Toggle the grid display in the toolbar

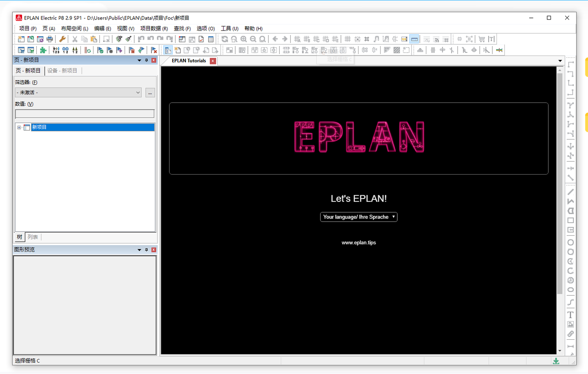point(347,39)
